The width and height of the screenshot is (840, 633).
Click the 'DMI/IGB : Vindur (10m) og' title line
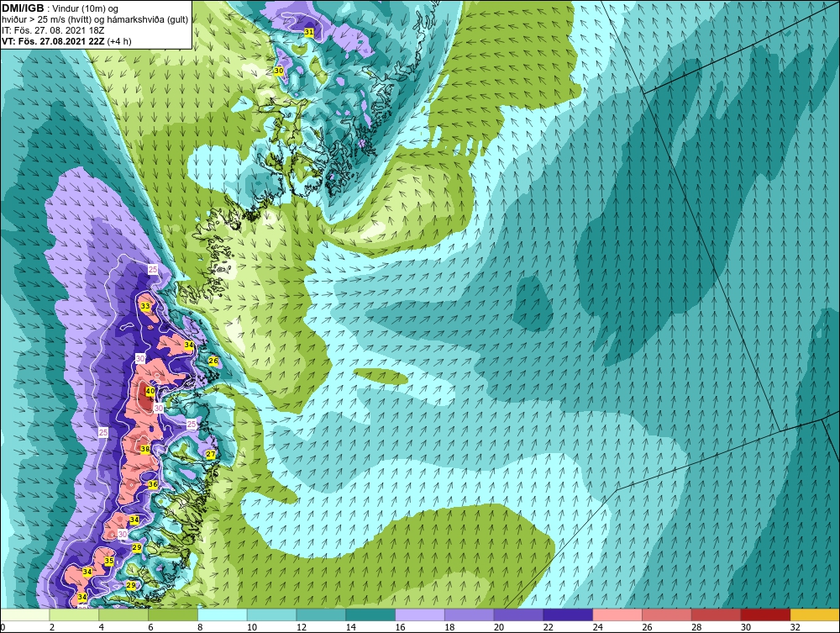click(60, 8)
